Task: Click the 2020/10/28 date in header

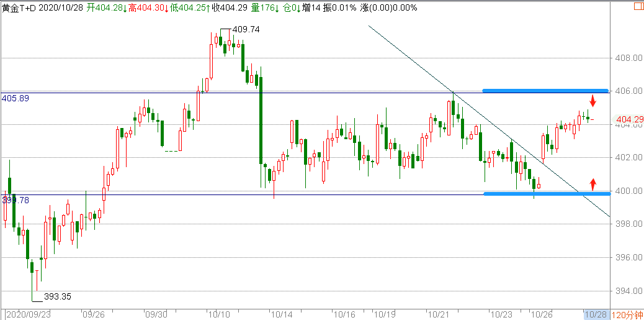Action: point(61,8)
